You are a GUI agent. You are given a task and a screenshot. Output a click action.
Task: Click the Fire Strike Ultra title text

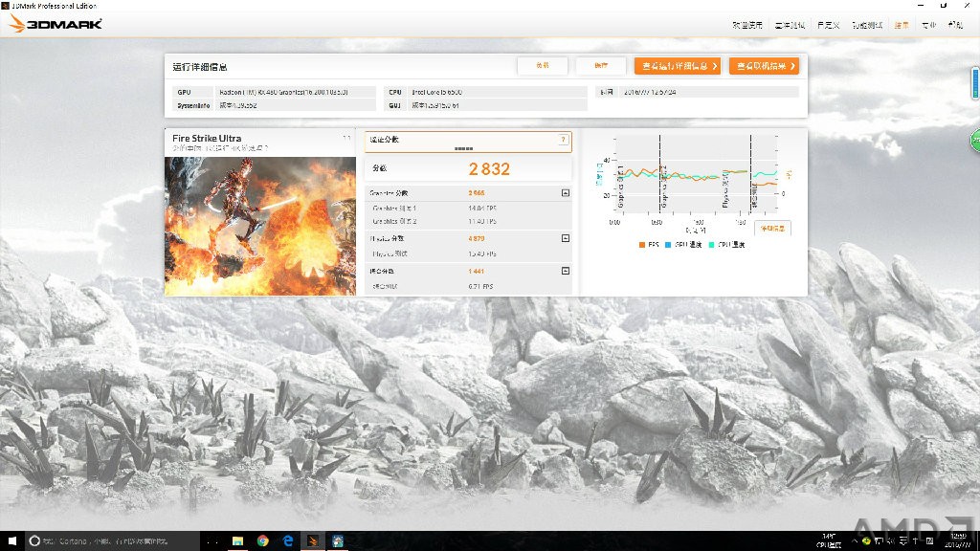(x=207, y=138)
